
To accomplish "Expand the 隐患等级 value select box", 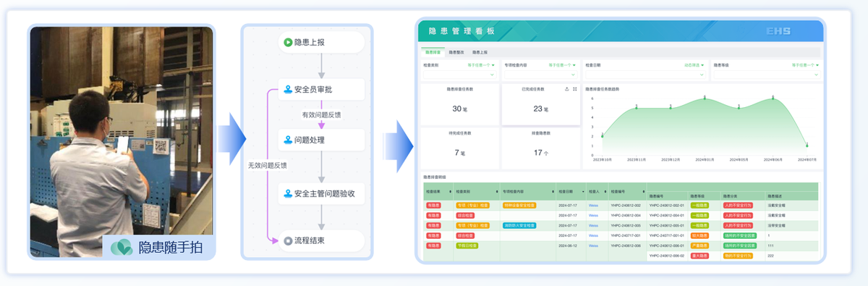I will pos(767,75).
